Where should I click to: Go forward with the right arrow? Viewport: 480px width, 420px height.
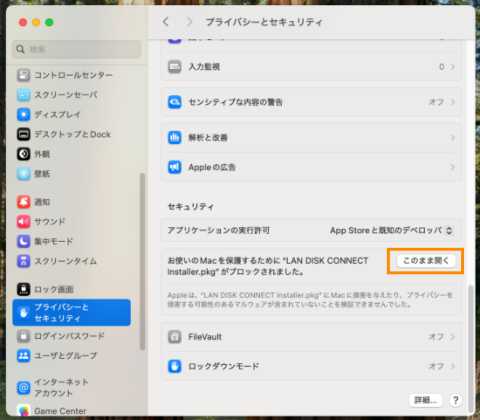[189, 22]
